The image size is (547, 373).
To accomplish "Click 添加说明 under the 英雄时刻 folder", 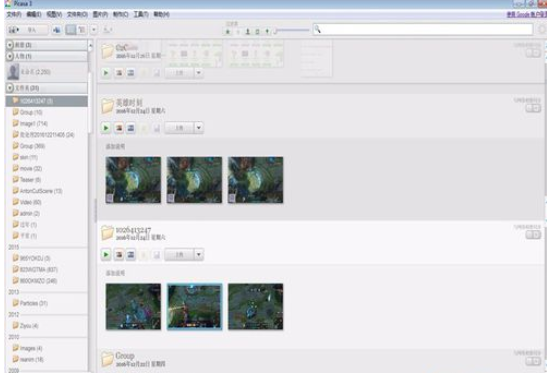I will pos(115,147).
